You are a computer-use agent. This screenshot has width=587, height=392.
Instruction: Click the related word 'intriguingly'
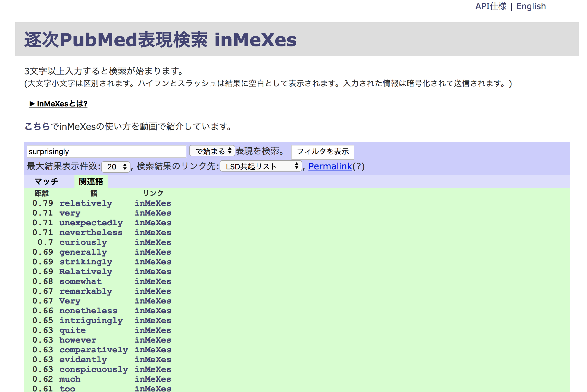(91, 320)
